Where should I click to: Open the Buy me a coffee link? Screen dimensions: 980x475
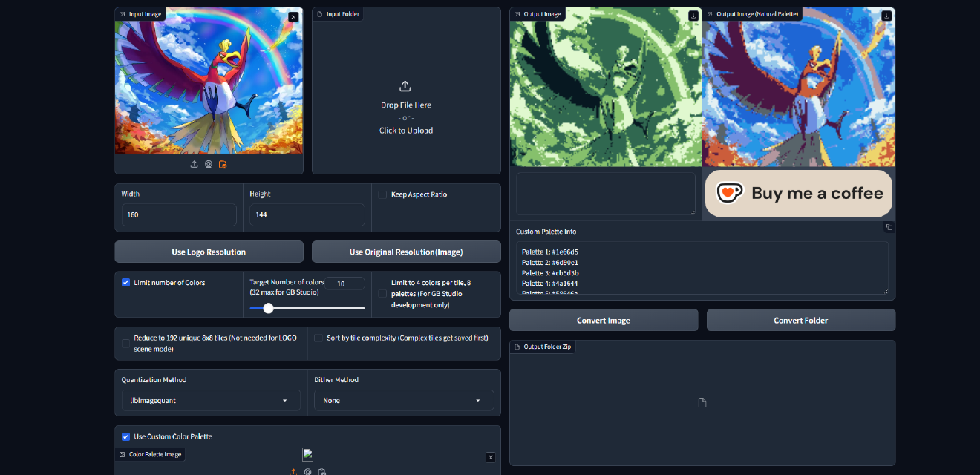799,194
